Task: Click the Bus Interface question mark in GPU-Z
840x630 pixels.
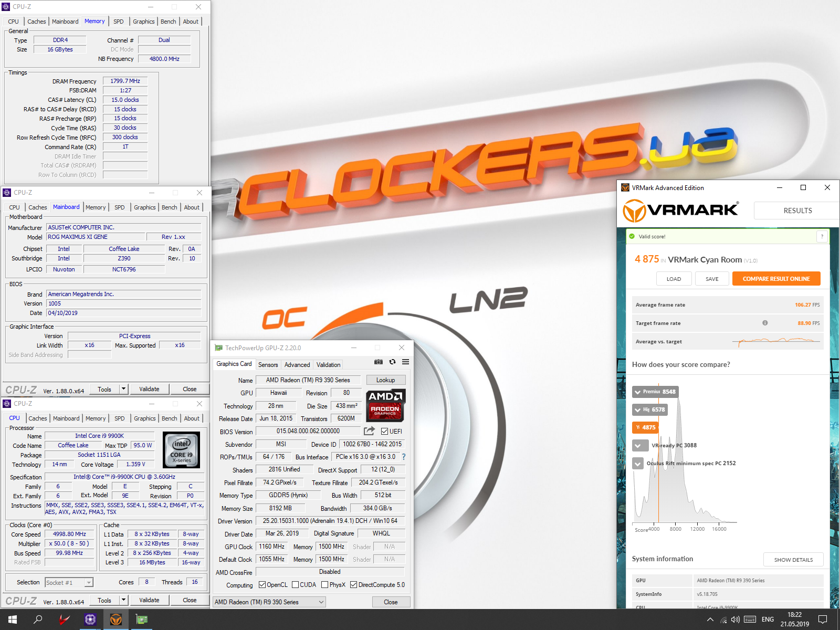Action: pyautogui.click(x=404, y=457)
